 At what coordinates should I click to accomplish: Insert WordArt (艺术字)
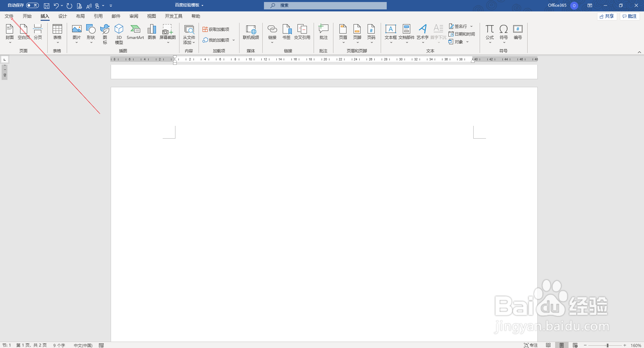tap(423, 34)
